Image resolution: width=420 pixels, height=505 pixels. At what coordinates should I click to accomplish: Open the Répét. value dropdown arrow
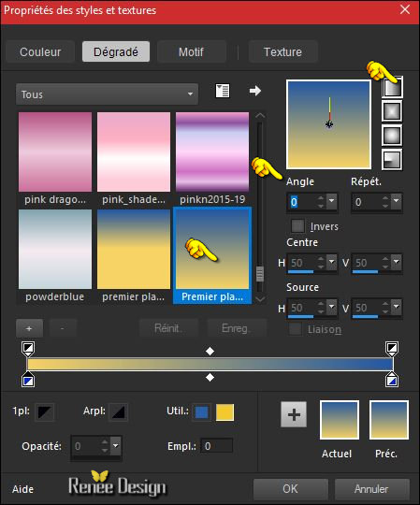point(397,201)
